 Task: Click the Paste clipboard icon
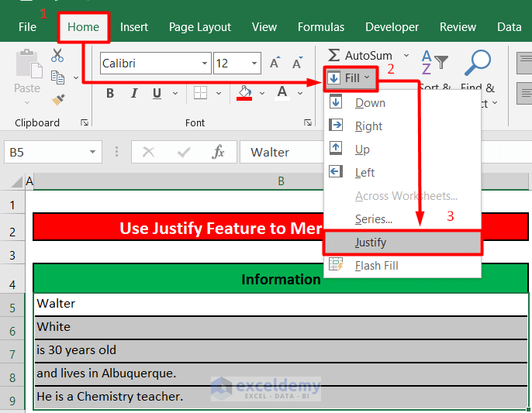tap(29, 64)
